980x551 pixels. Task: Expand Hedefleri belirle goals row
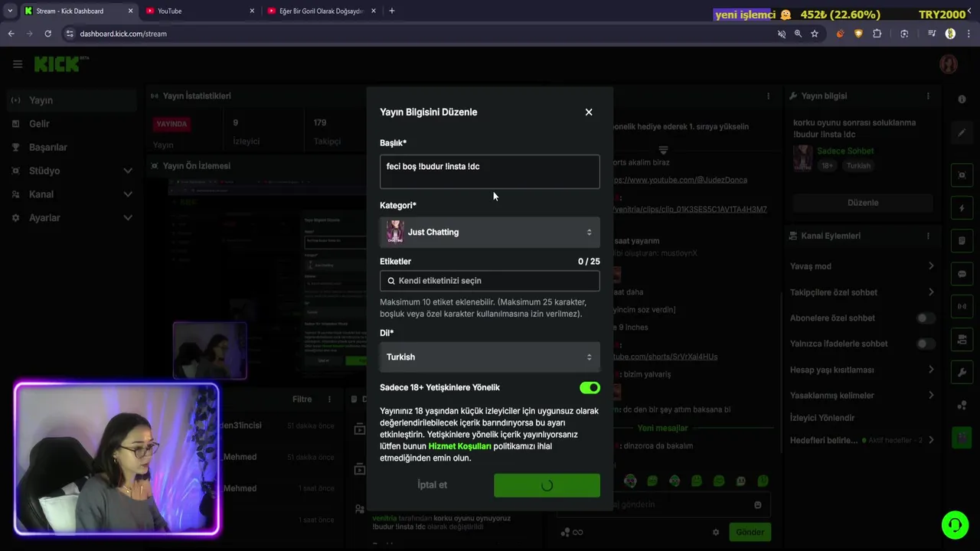point(862,441)
